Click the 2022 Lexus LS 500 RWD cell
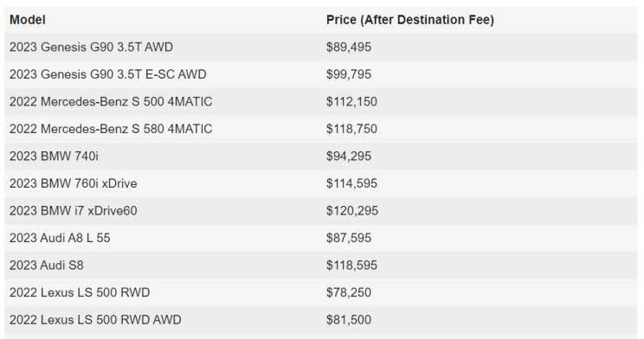 80,292
